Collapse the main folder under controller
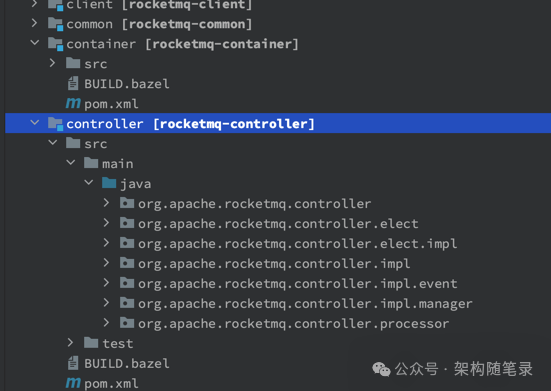The image size is (551, 391). point(71,163)
